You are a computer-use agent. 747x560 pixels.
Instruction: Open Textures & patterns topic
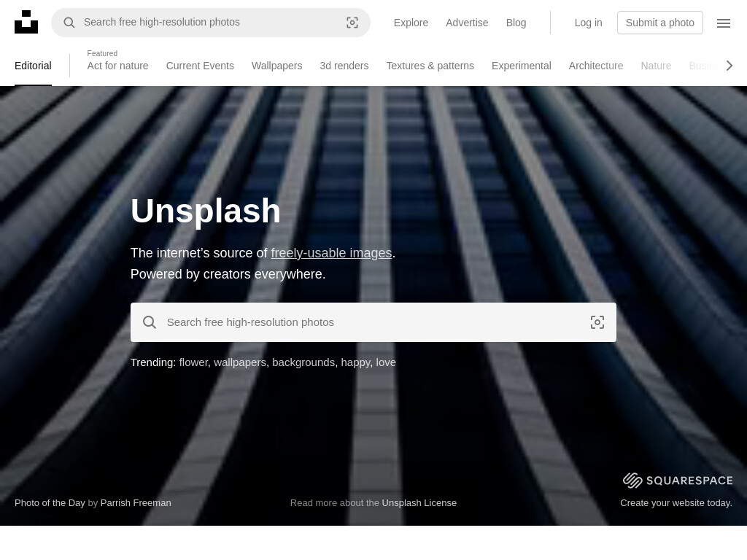(x=430, y=66)
